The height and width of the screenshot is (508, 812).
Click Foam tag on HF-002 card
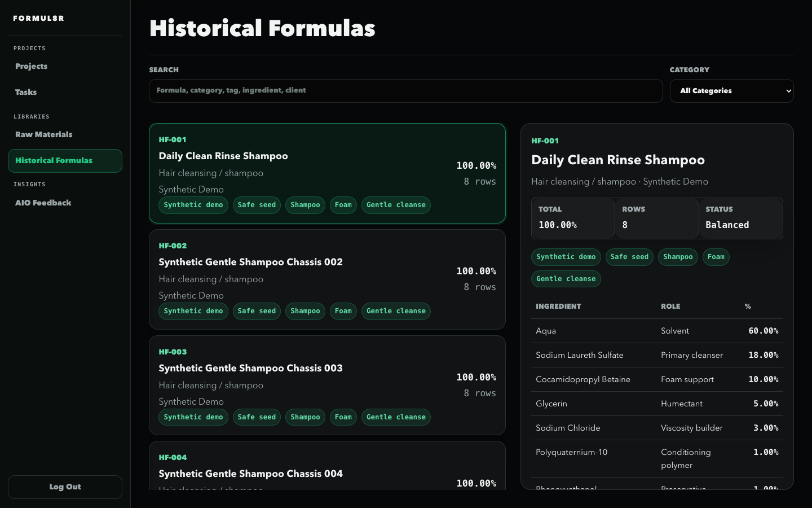(x=343, y=311)
